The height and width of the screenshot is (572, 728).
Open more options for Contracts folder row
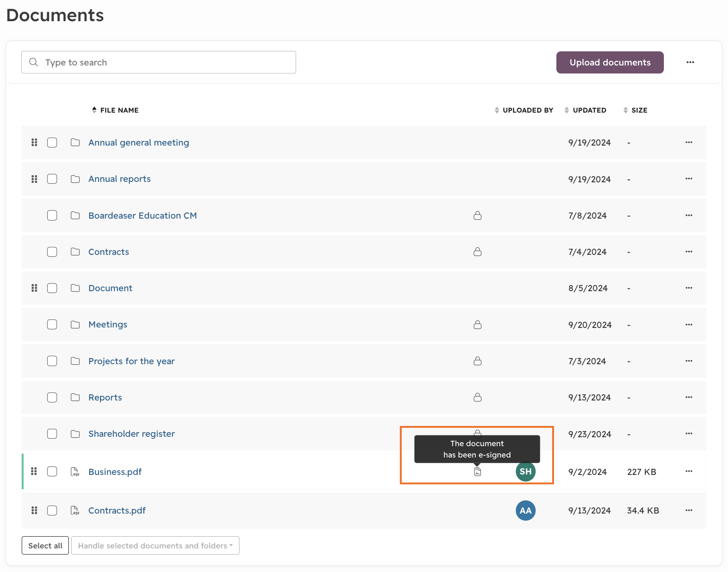tap(689, 252)
